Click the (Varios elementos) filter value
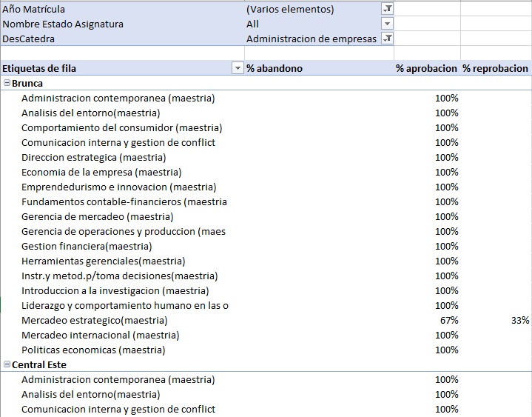532x417 pixels. (290, 9)
